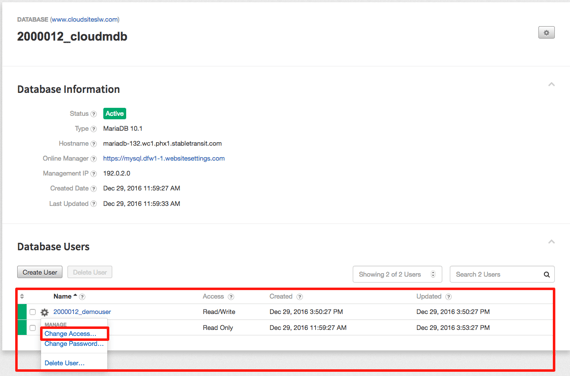The image size is (570, 376).
Task: Click the Create User button
Action: click(x=40, y=272)
